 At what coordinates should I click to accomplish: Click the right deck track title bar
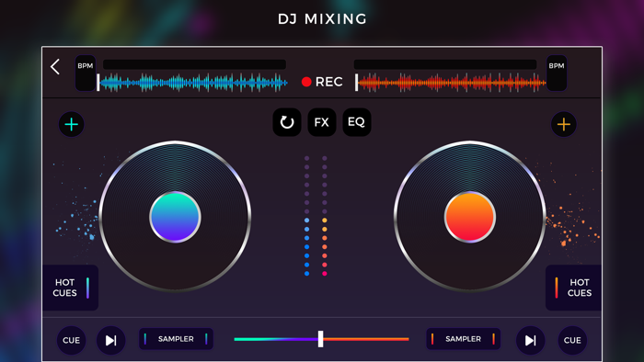point(445,64)
